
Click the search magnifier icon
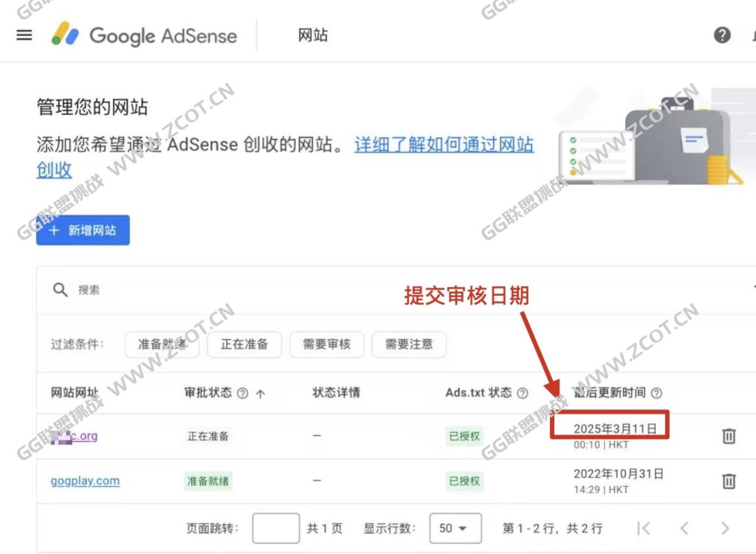(x=61, y=289)
